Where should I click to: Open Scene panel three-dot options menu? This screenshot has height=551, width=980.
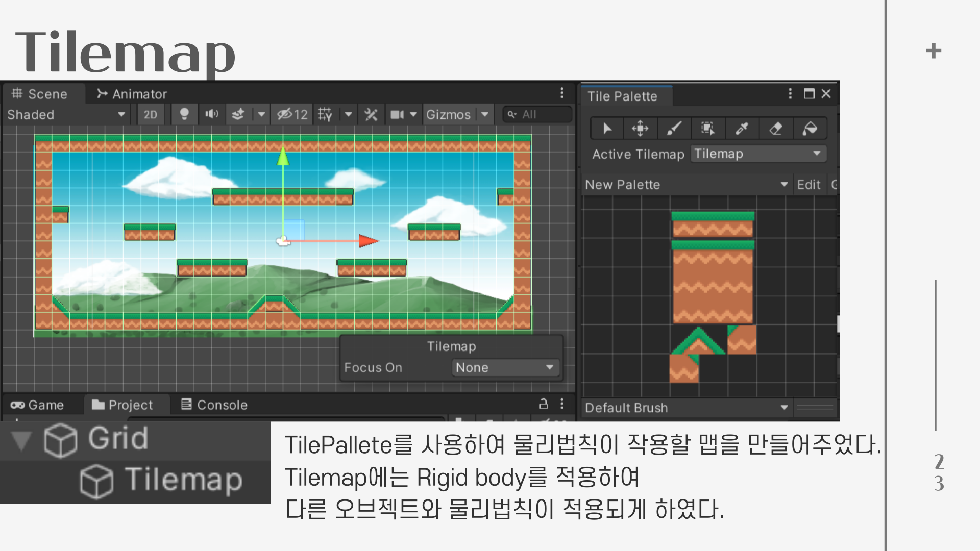(x=562, y=93)
